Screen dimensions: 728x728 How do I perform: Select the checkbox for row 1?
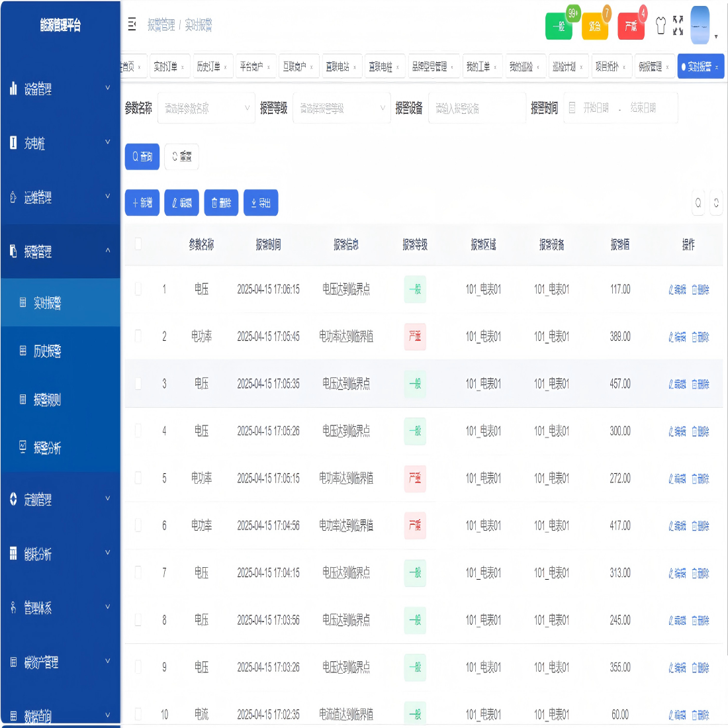[138, 289]
